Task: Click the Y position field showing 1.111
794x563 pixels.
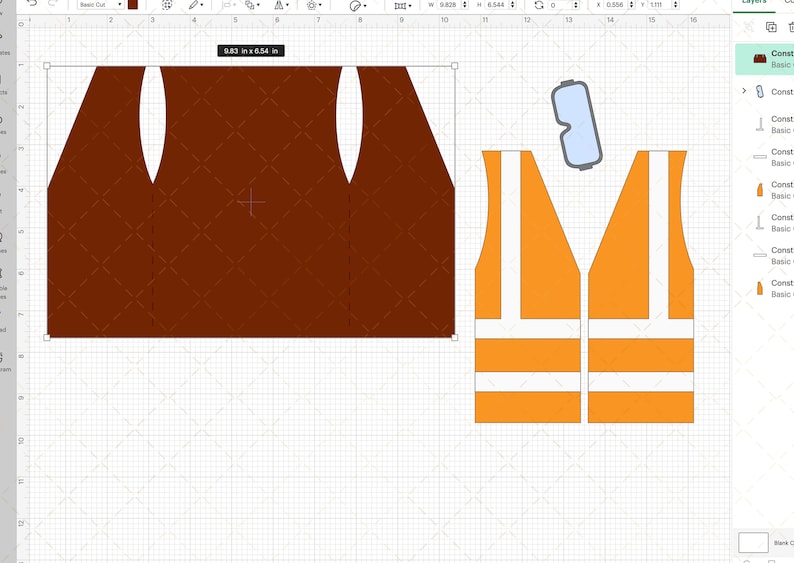Action: pyautogui.click(x=660, y=5)
